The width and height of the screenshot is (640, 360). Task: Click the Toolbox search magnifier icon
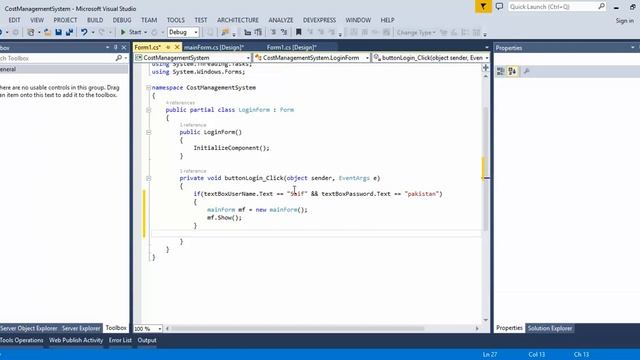[119, 58]
